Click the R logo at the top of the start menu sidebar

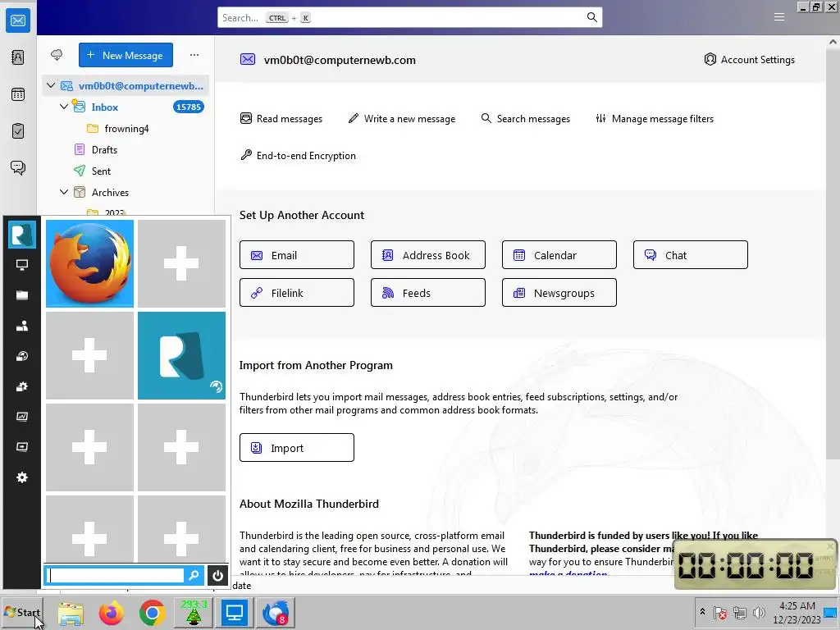point(22,235)
